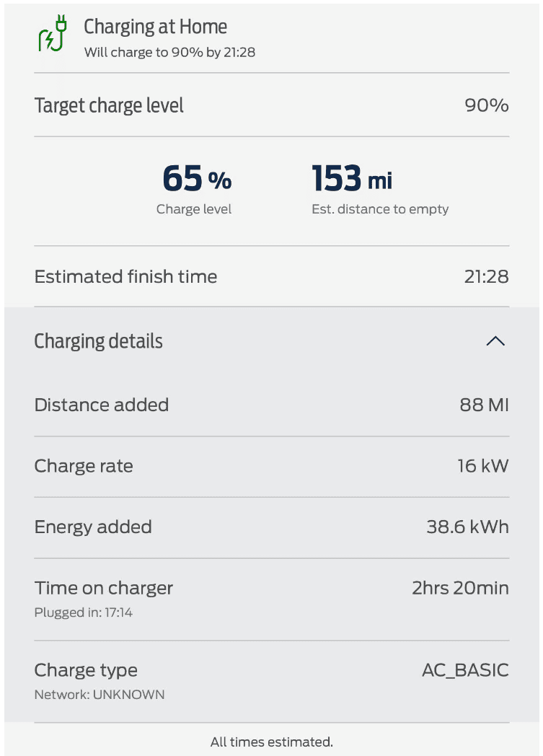Collapse Charging details with the chevron arrow
The height and width of the screenshot is (756, 543).
point(495,341)
